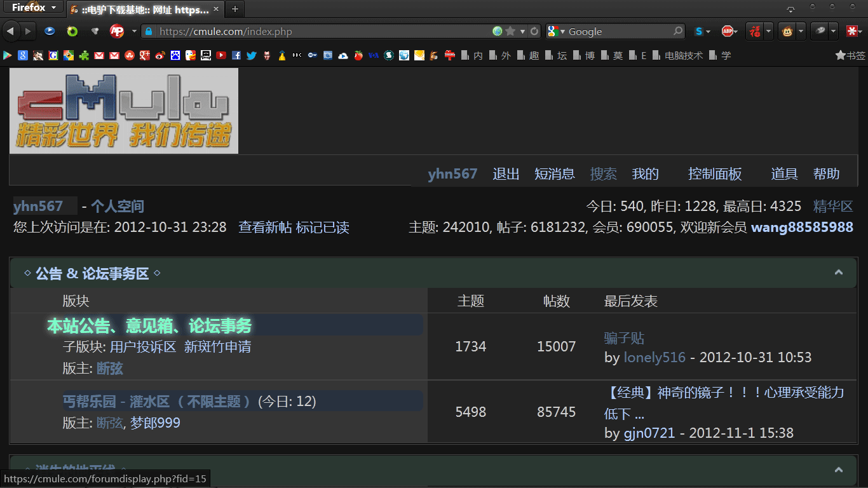This screenshot has height=488, width=868.
Task: Open the Google+ bookmark icon
Action: point(144,55)
